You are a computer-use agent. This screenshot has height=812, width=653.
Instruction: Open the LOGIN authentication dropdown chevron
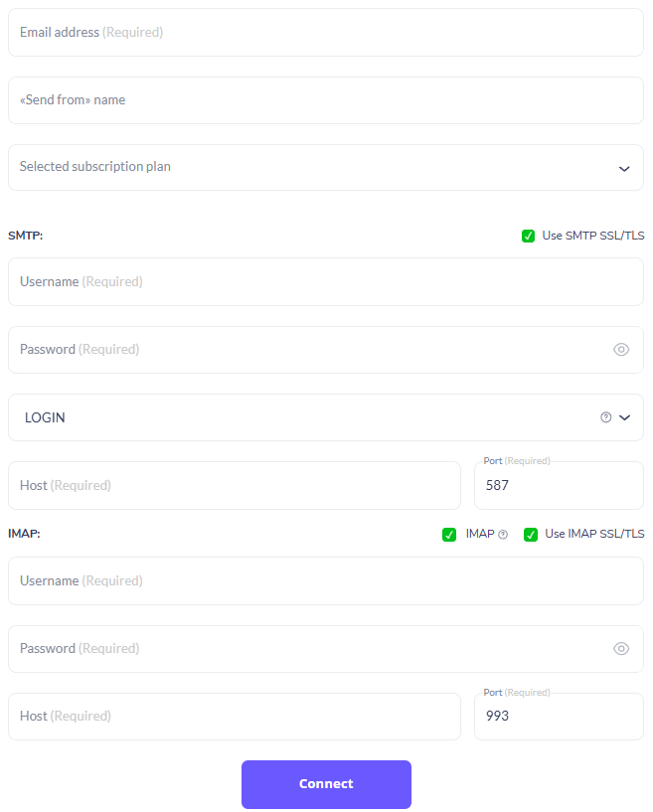pos(624,417)
